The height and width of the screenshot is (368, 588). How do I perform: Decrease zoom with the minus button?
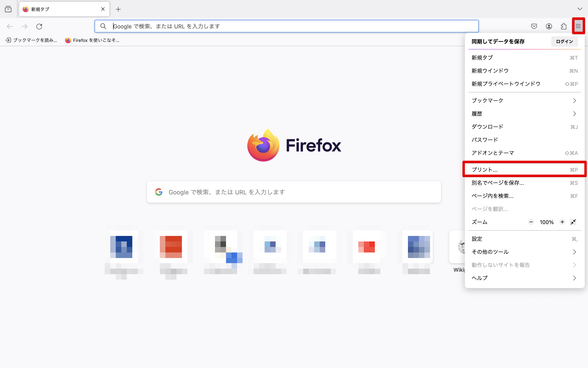pyautogui.click(x=531, y=222)
